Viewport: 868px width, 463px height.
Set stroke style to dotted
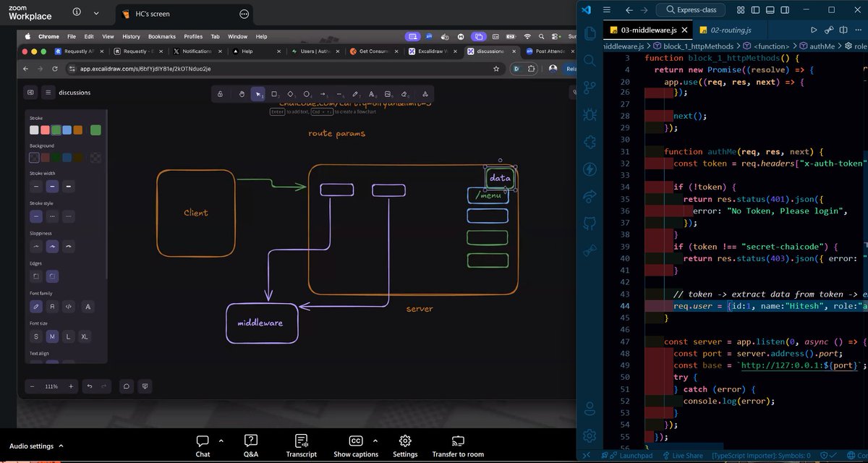tap(69, 216)
